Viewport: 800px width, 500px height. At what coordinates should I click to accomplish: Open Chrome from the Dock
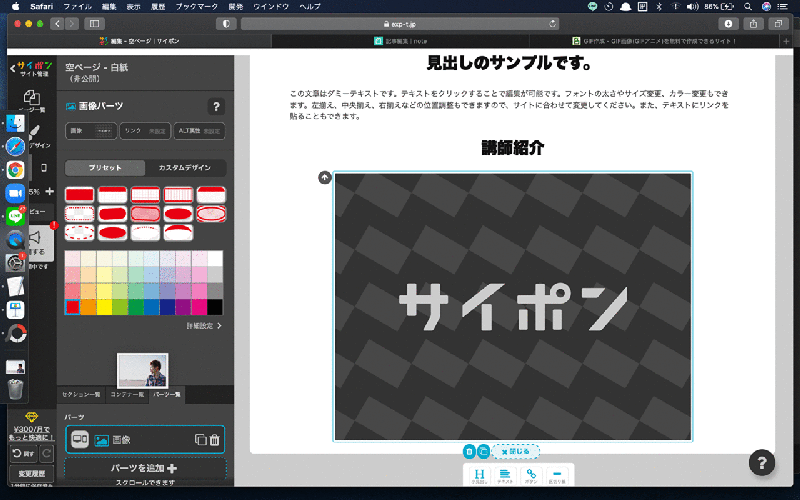click(x=15, y=170)
